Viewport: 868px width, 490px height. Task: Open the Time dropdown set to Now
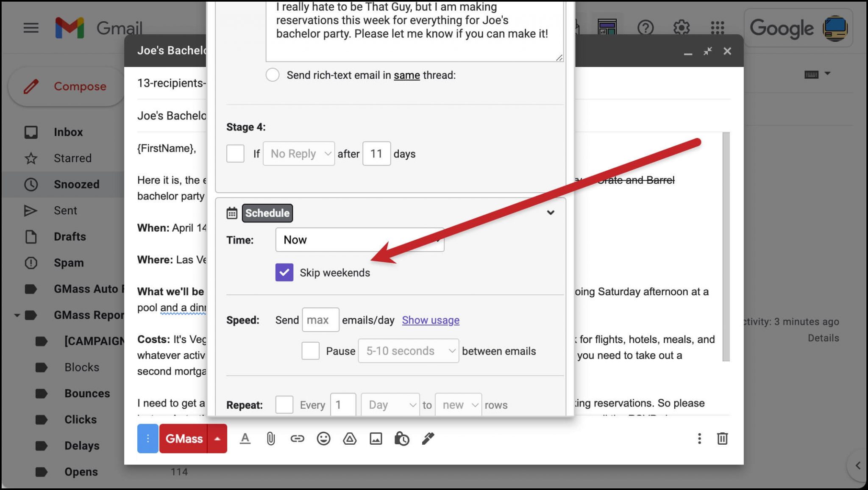pos(359,239)
